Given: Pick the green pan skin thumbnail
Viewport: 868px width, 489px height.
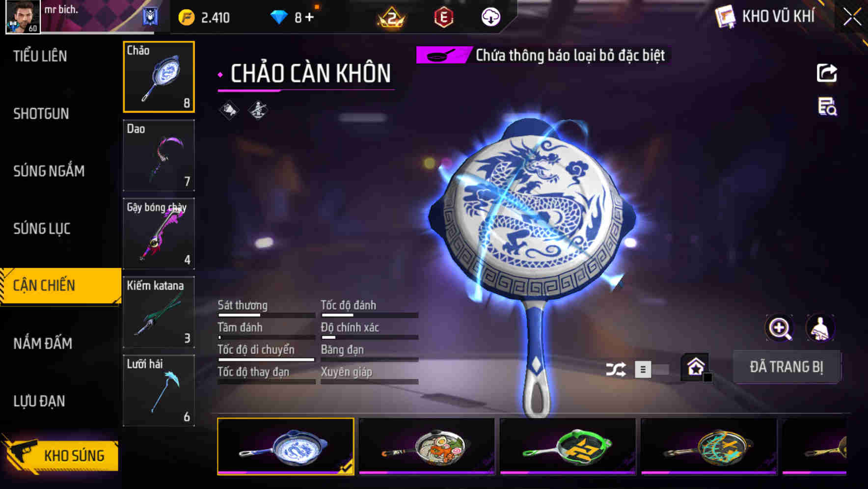Looking at the screenshot, I should (568, 446).
